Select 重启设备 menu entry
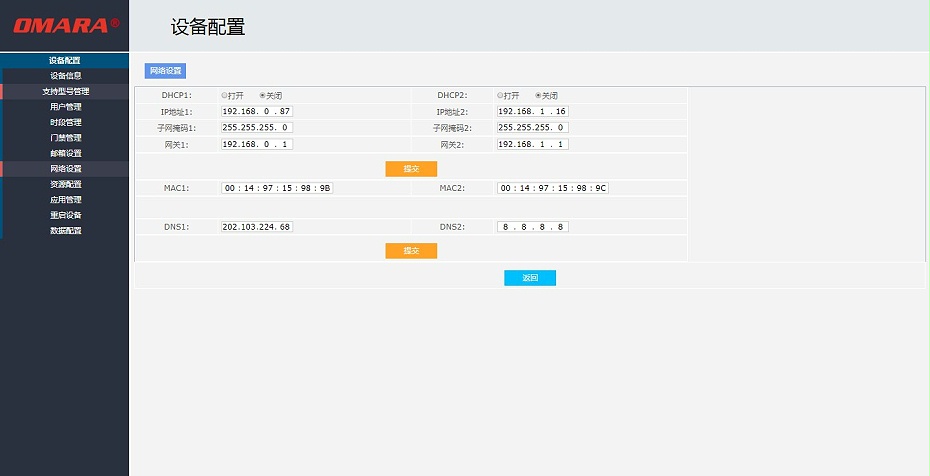 66,215
